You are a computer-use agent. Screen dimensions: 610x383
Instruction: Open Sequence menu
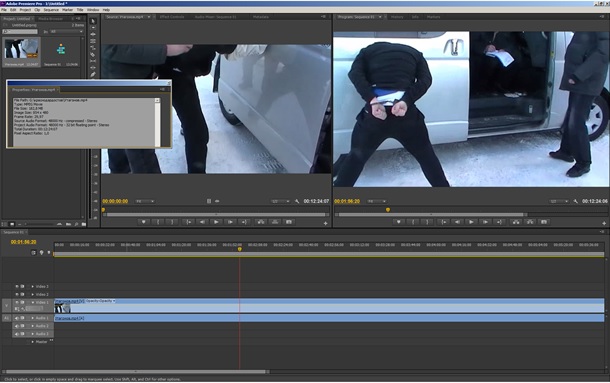click(51, 10)
